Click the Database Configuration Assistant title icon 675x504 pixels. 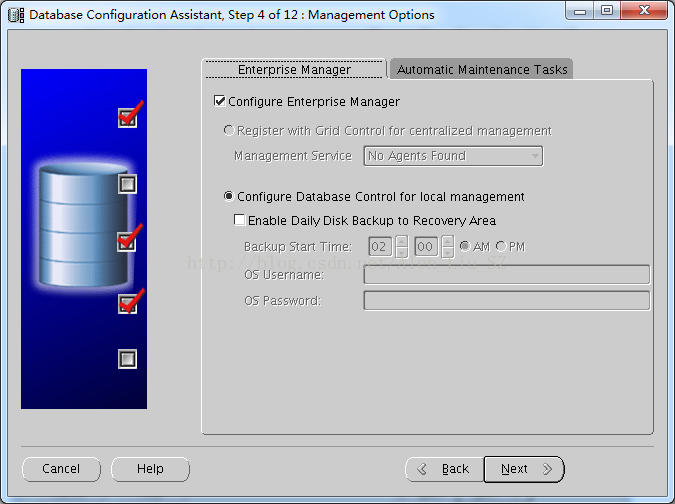pyautogui.click(x=16, y=15)
